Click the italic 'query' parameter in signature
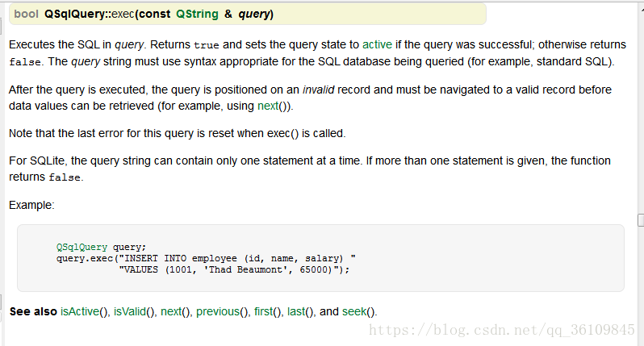Viewport: 644px width, 346px height. pyautogui.click(x=254, y=14)
